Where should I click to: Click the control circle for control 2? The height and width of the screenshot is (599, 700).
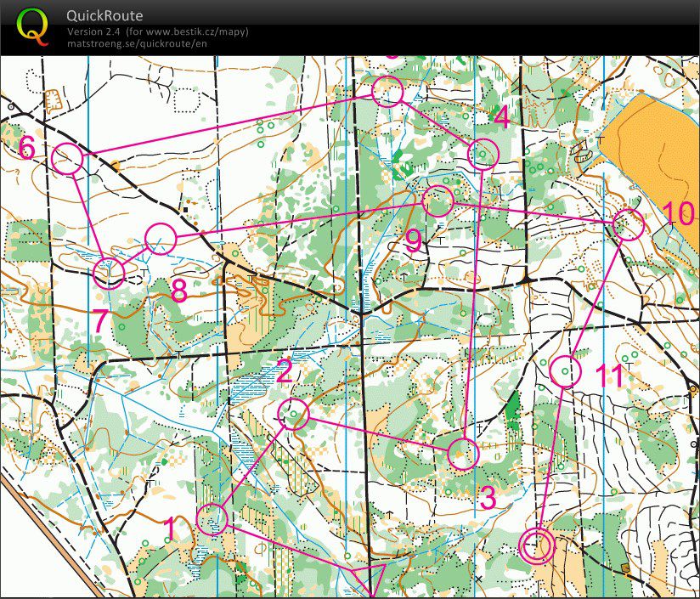[x=293, y=415]
